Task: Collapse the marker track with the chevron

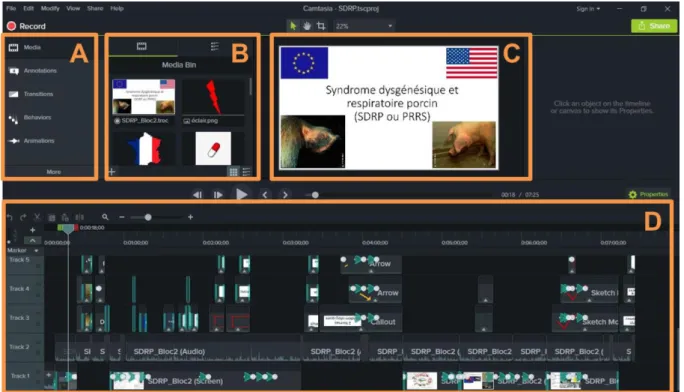Action: [33, 240]
